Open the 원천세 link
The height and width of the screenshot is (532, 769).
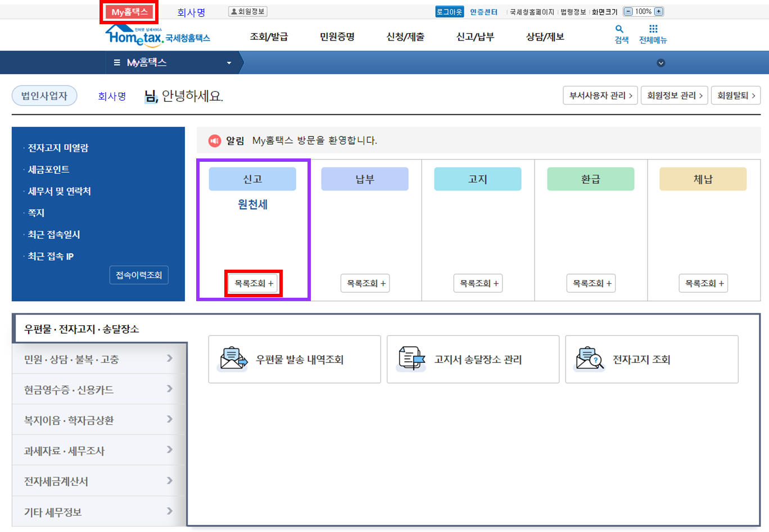[x=252, y=204]
